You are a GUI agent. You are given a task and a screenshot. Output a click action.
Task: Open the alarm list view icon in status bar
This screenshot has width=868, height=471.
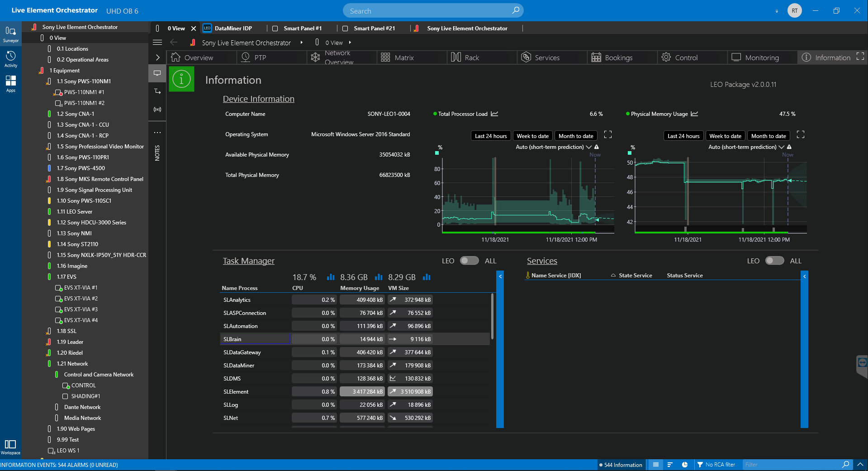(x=656, y=465)
